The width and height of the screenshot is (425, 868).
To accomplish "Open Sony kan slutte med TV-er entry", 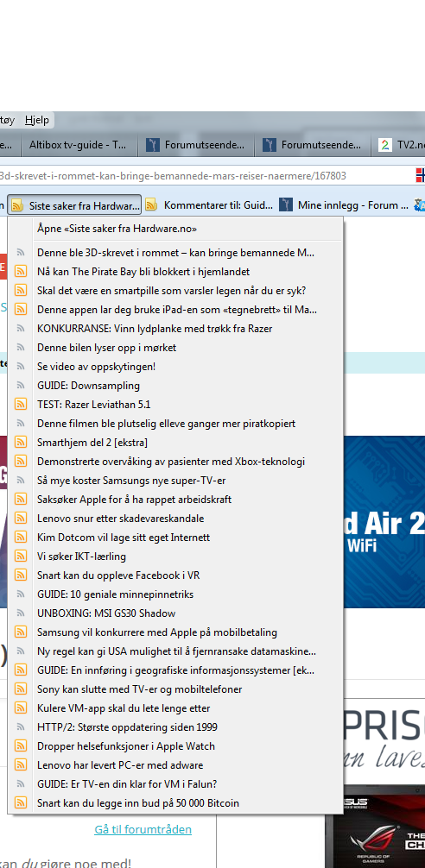I will pyautogui.click(x=175, y=689).
